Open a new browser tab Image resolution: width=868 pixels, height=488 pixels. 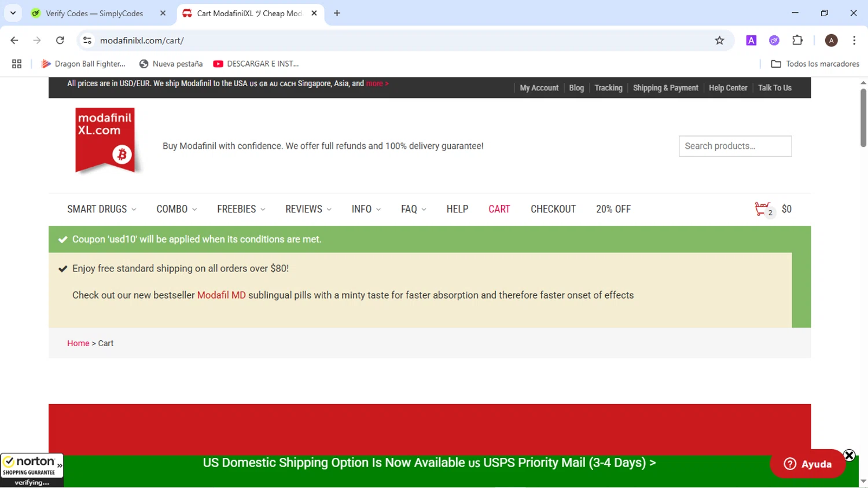[x=337, y=13]
